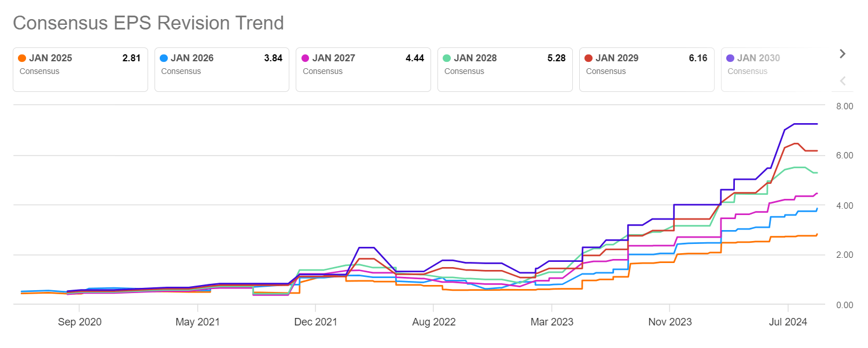
Task: Click the left chevron arrow below the right arrow
Action: tap(843, 81)
